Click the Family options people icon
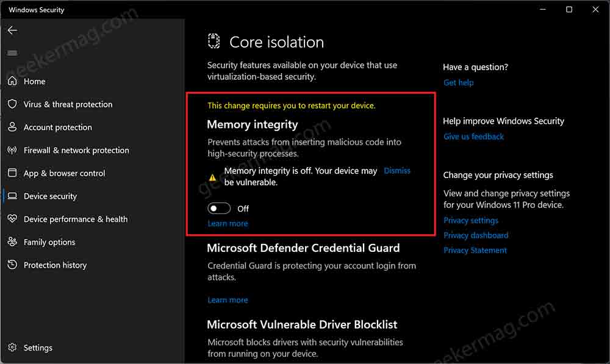 point(12,241)
